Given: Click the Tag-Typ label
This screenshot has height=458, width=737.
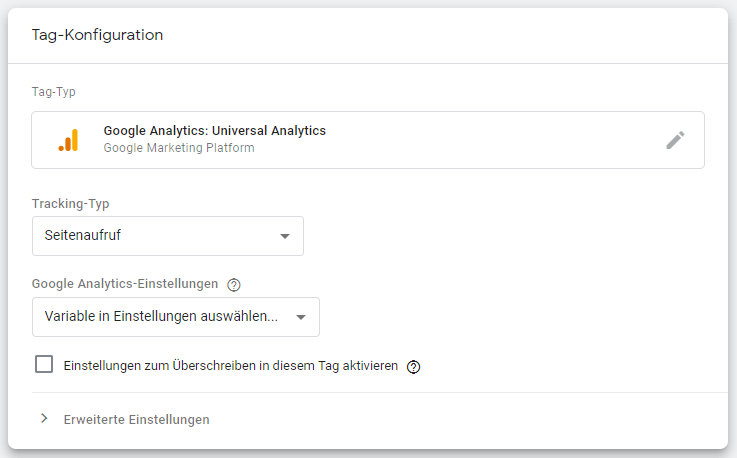Looking at the screenshot, I should click(54, 92).
